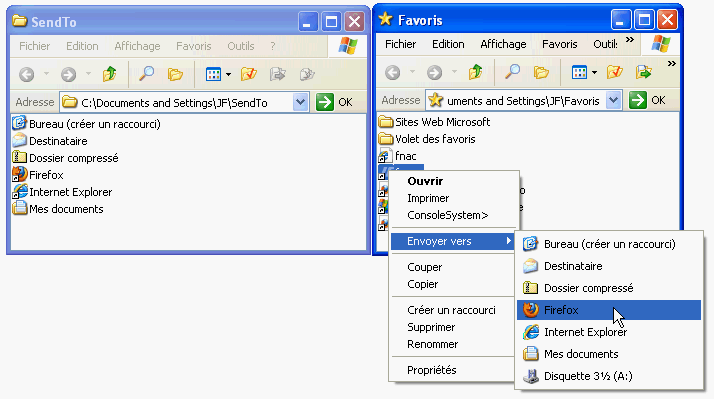Open Forward history dropdown in SendTo window
The height and width of the screenshot is (399, 714).
[88, 74]
